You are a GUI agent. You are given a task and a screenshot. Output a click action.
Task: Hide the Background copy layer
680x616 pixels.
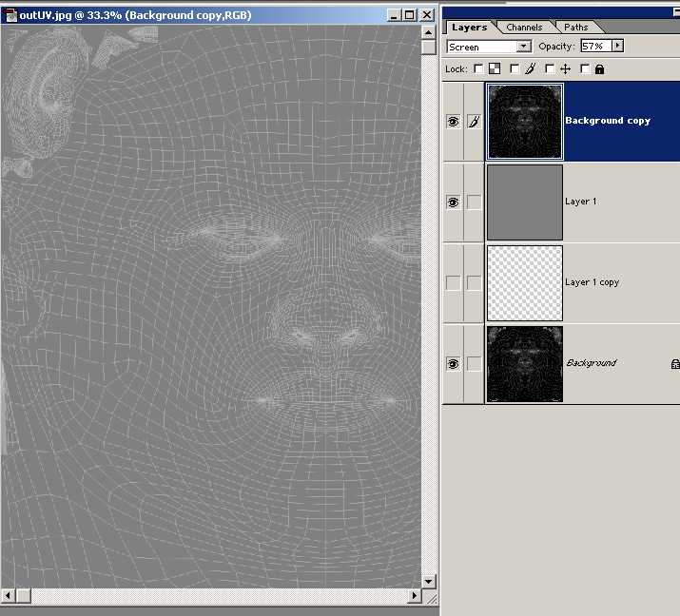[x=454, y=122]
